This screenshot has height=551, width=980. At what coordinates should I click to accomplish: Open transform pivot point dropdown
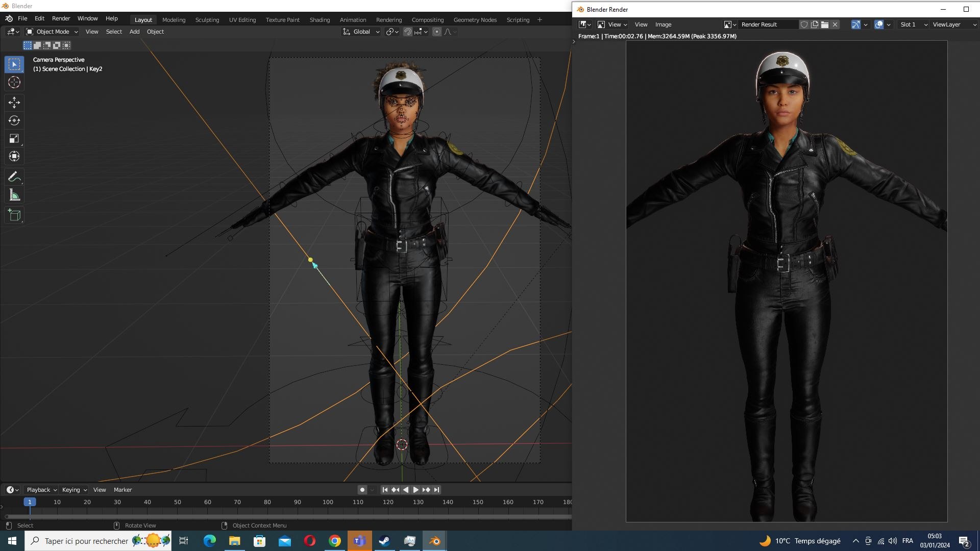pyautogui.click(x=392, y=32)
